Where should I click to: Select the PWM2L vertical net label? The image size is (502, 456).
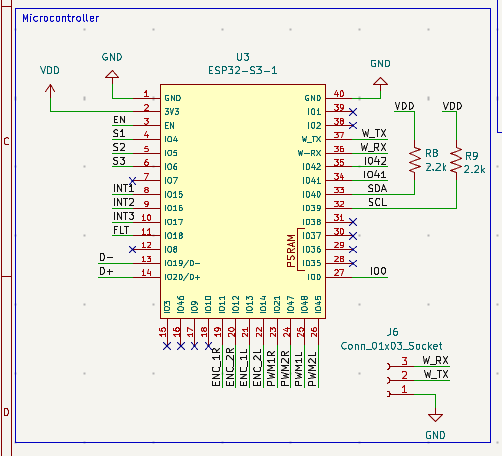(312, 368)
